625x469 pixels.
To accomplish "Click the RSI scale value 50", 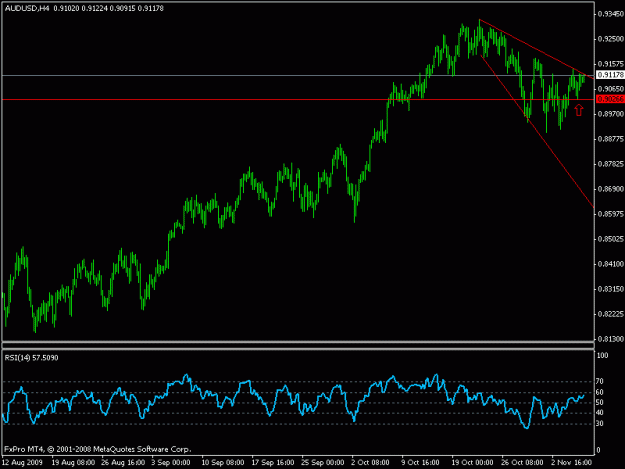I will click(x=600, y=403).
